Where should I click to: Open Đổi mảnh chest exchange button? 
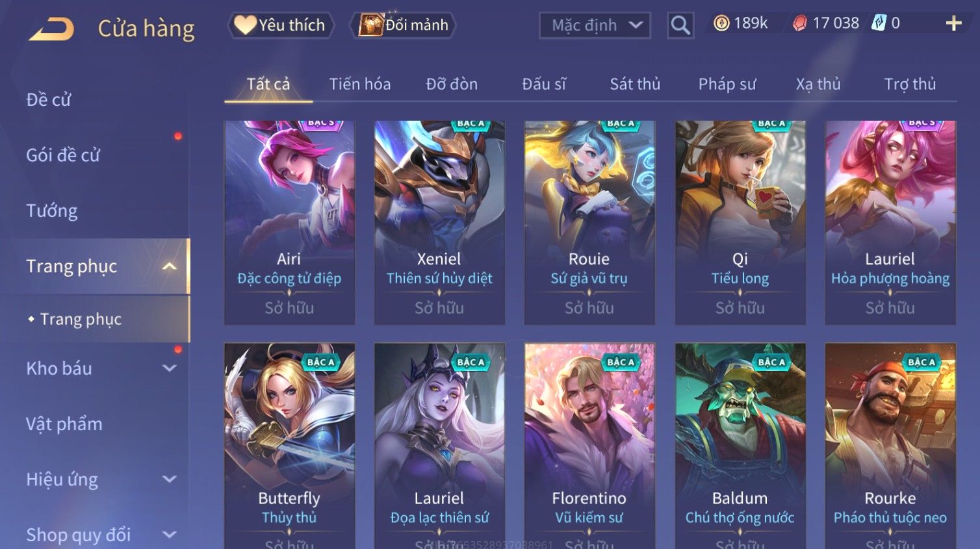pyautogui.click(x=403, y=25)
